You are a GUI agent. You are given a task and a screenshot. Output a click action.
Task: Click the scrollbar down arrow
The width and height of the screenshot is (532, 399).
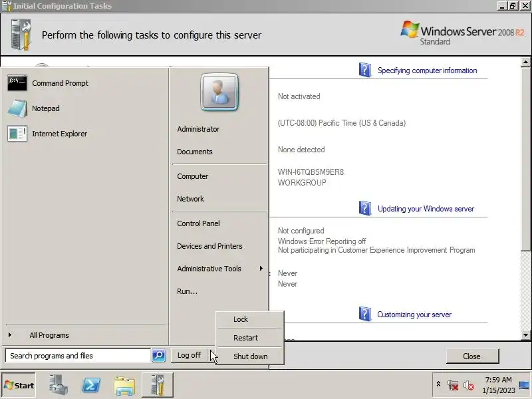click(x=525, y=335)
